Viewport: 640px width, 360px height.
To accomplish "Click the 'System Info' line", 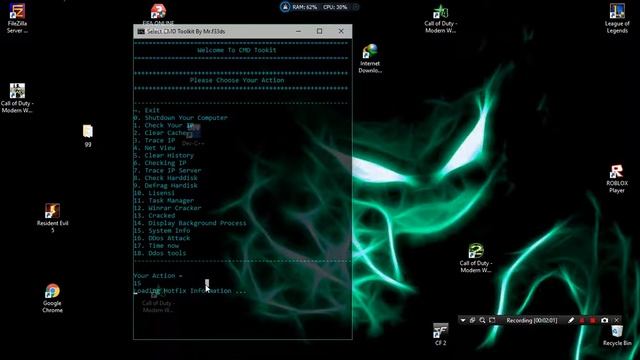I will coord(162,231).
